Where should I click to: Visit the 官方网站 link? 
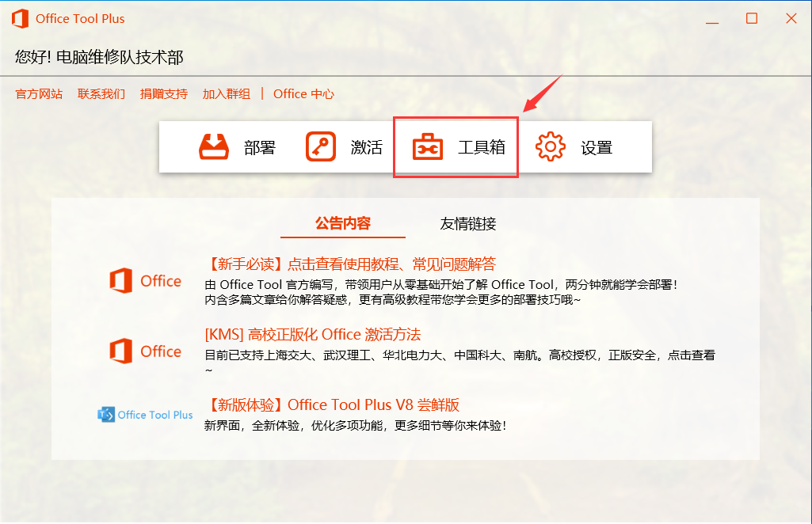39,94
